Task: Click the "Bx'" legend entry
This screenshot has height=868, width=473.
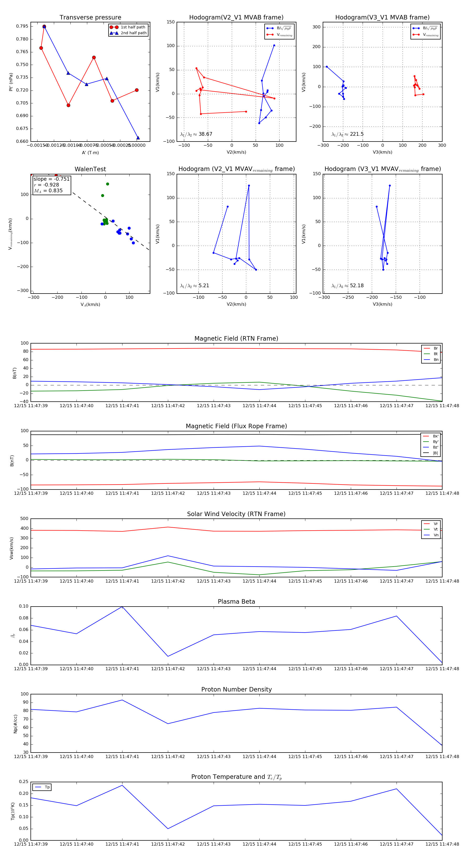Action: 431,436
